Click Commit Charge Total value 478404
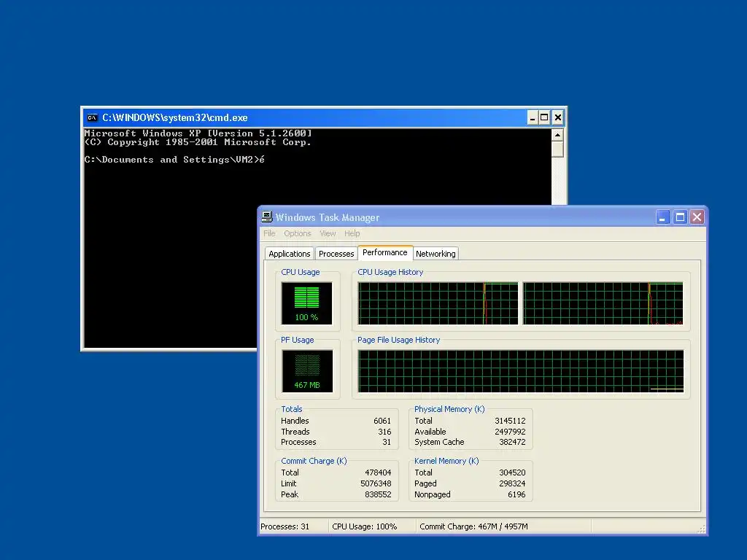Image resolution: width=747 pixels, height=560 pixels. 379,472
